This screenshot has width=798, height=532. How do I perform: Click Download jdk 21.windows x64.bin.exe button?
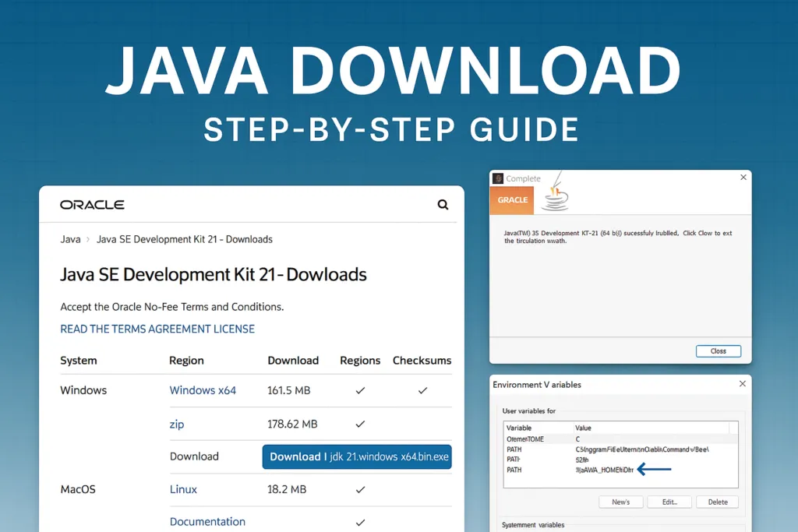pyautogui.click(x=357, y=456)
